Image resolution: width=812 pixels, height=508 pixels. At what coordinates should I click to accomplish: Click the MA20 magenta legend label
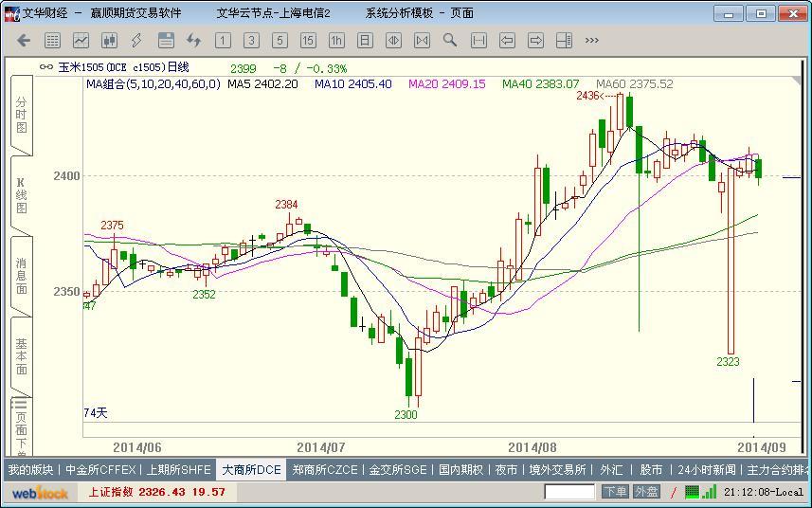click(x=446, y=84)
